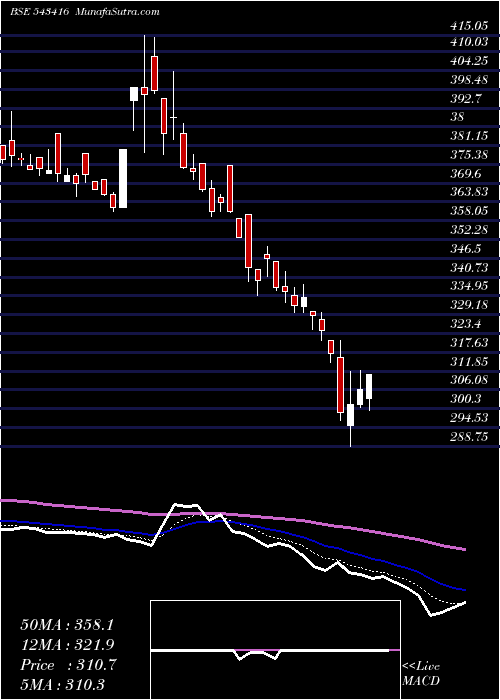
Task: Click the BSE 543416 ticker label
Action: 39,12
